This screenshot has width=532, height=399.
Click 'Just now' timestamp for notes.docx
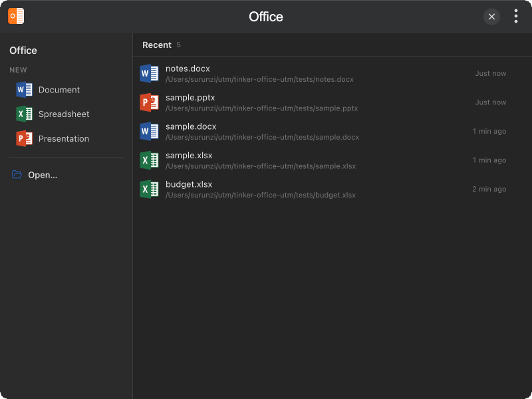[491, 73]
